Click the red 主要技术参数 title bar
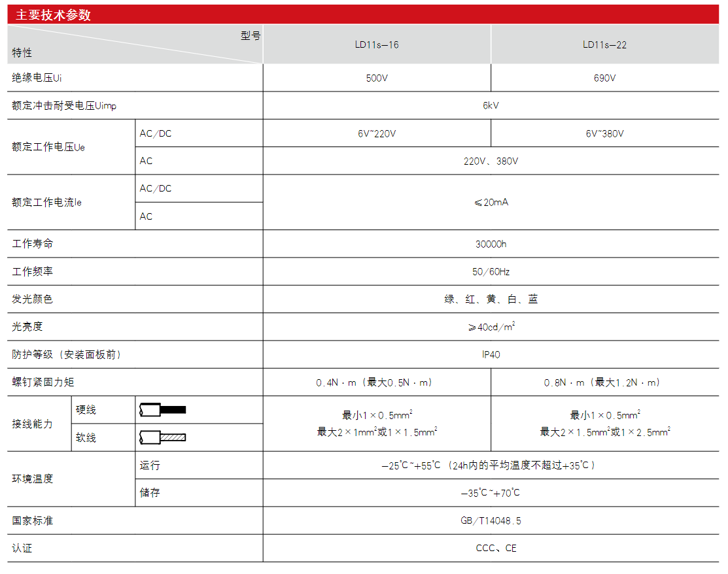Image resolution: width=728 pixels, height=574 pixels. point(363,14)
